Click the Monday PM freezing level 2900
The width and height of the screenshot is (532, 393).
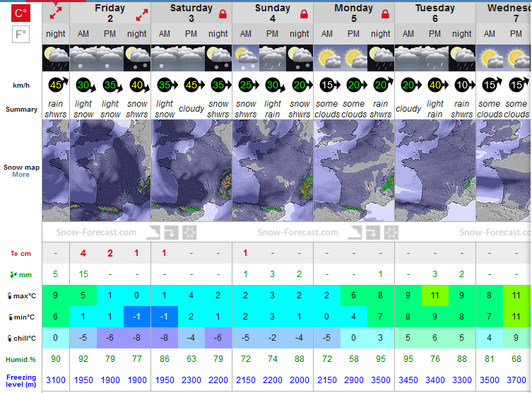point(353,380)
